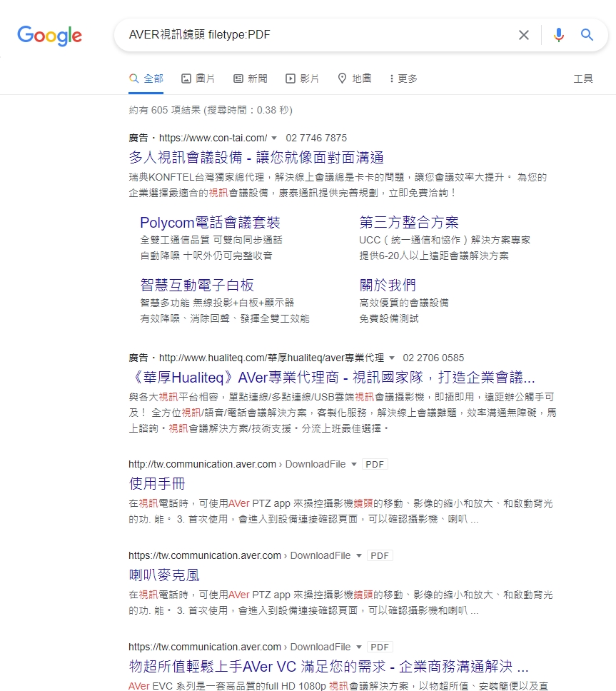Open the 智慧互動電子白板 sitelink

pyautogui.click(x=197, y=285)
